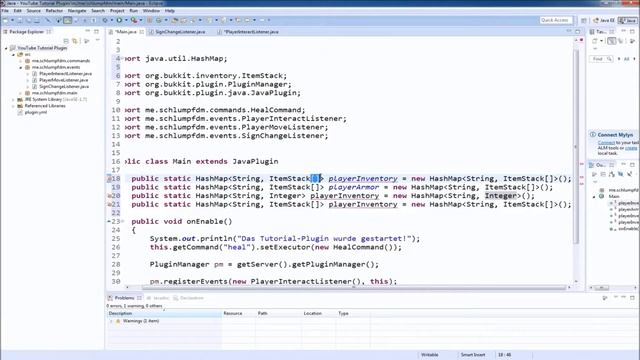Switch to SignChangeListener.java editor tab

[180, 32]
